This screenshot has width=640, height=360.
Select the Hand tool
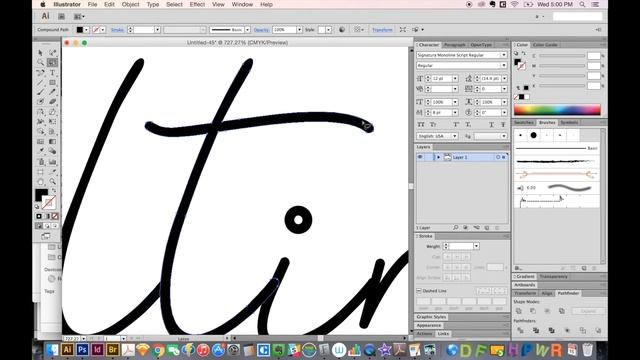pyautogui.click(x=40, y=182)
